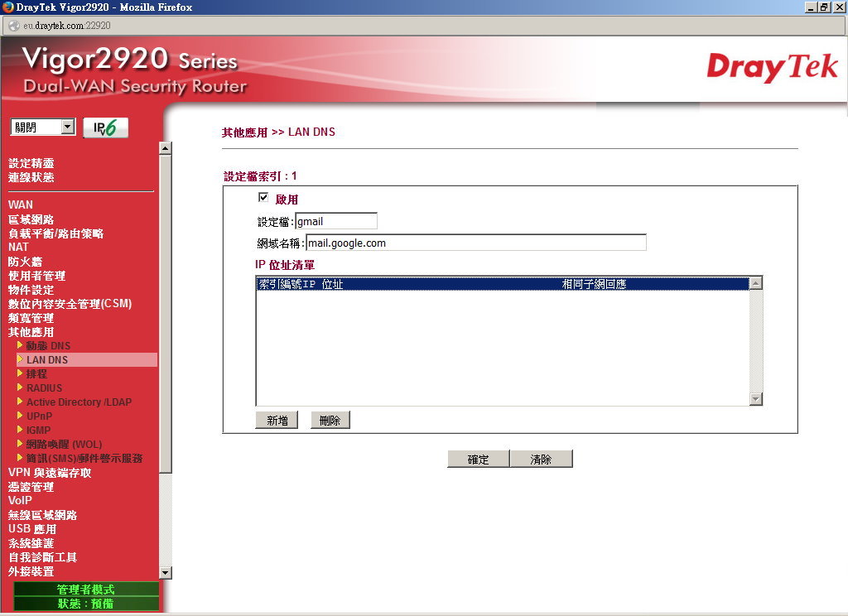This screenshot has width=848, height=616.
Task: Expand the 動態 DNS submenu item
Action: pyautogui.click(x=48, y=345)
